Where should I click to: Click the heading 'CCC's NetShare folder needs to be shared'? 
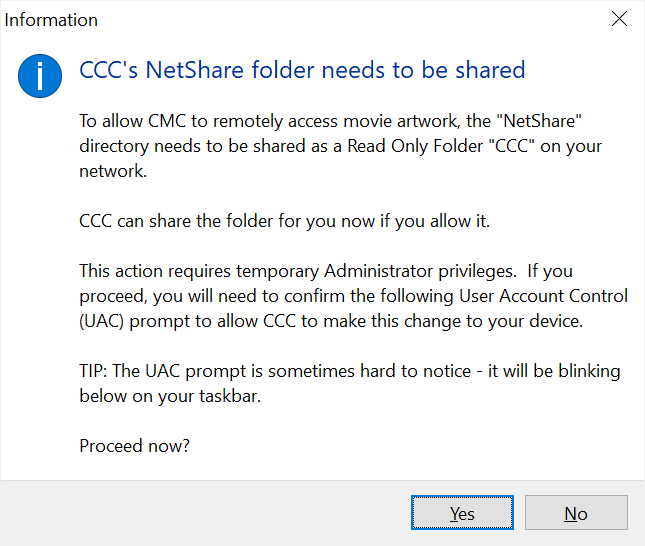pyautogui.click(x=302, y=70)
